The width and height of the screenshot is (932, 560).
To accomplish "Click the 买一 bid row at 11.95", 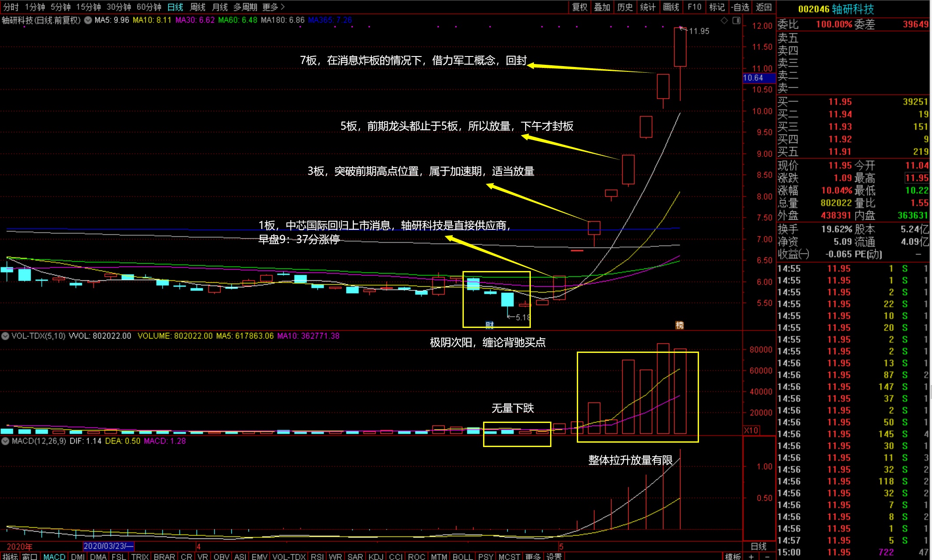I will [853, 102].
